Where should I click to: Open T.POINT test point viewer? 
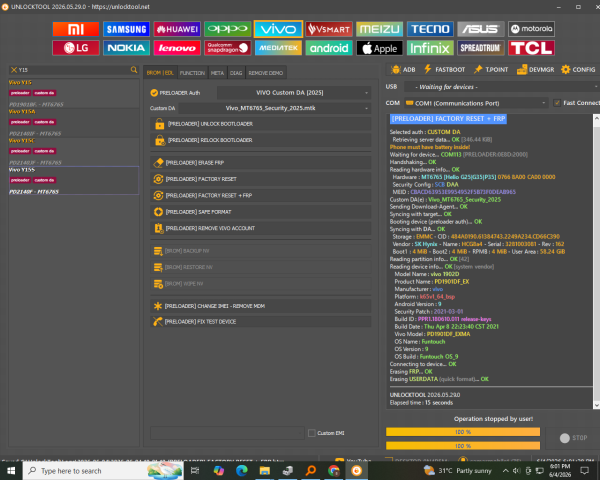pos(491,69)
